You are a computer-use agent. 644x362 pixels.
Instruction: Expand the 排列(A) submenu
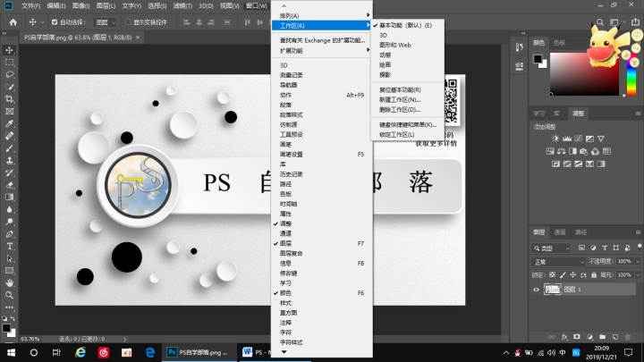click(x=322, y=15)
